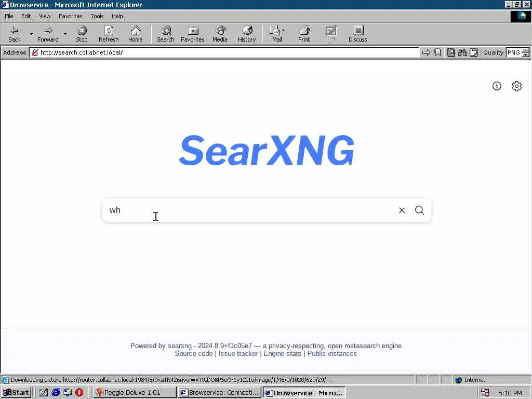
Task: Open the Favorites menu
Action: [70, 16]
